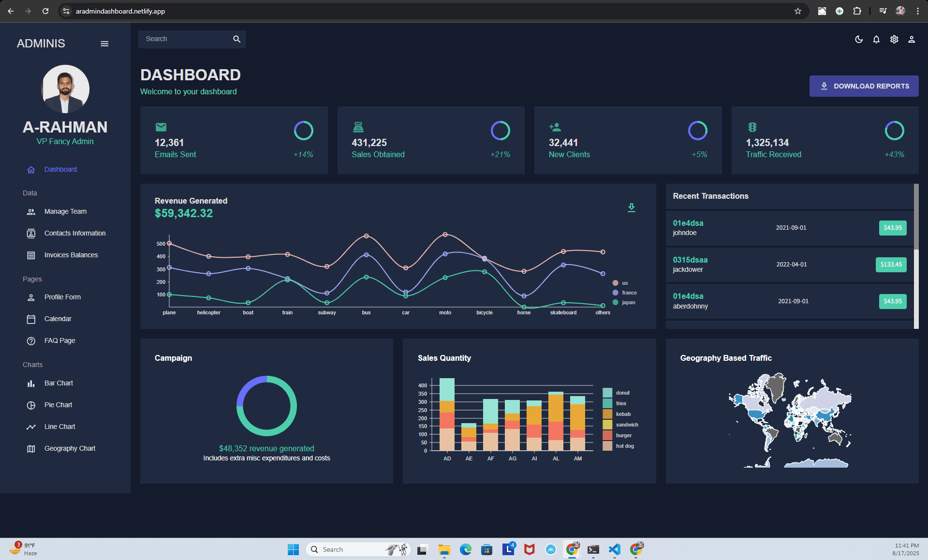This screenshot has height=560, width=928.
Task: Click the Dashboard home icon in the sidebar
Action: [31, 170]
